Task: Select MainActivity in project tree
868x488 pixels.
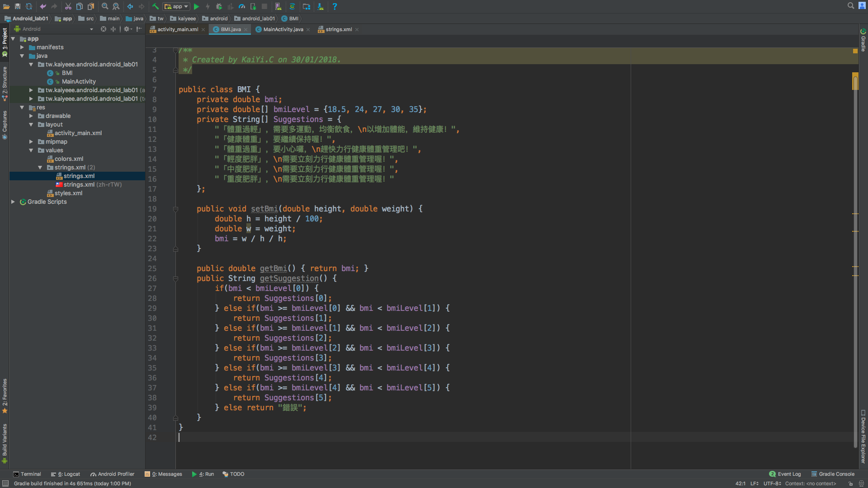Action: [79, 82]
